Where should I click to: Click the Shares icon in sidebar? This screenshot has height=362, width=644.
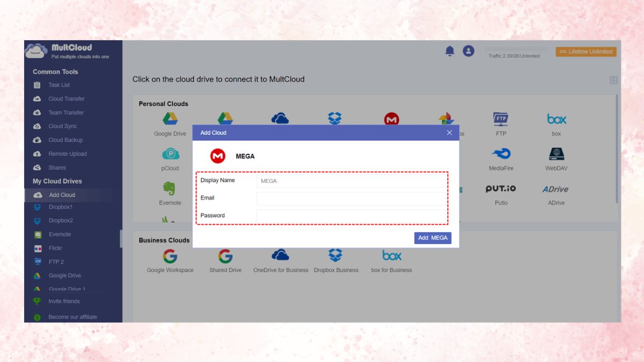point(37,168)
